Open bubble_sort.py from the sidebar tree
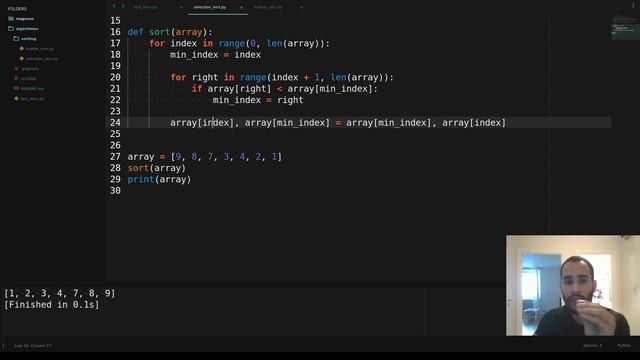The width and height of the screenshot is (640, 360). click(36, 49)
